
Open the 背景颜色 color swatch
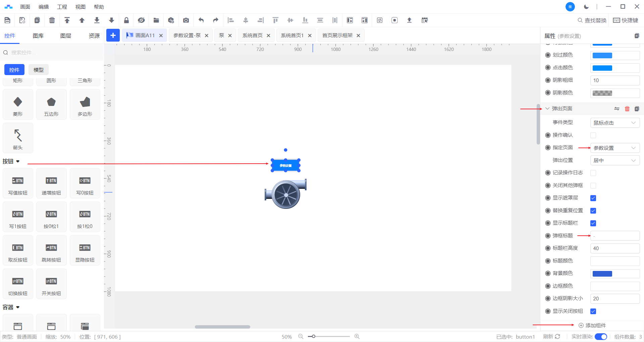tap(602, 274)
